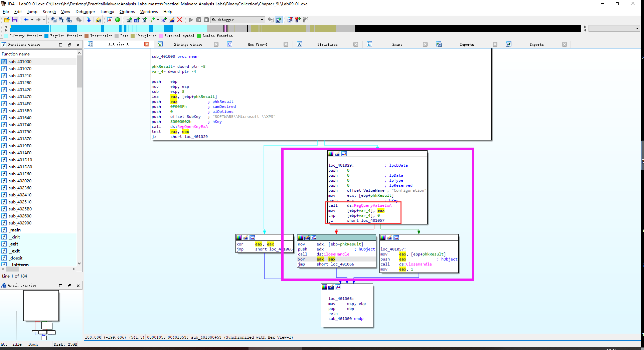Click the green circle toolbar icon

(x=118, y=20)
